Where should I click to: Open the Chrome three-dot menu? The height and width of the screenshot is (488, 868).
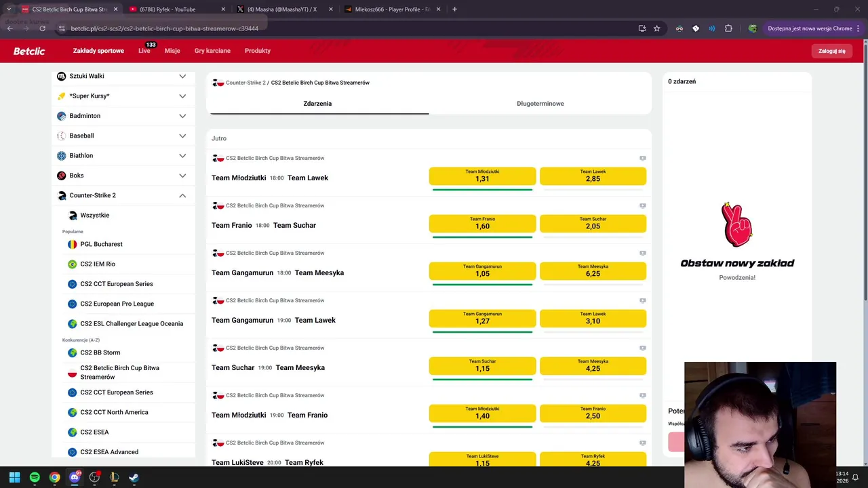[x=857, y=28]
